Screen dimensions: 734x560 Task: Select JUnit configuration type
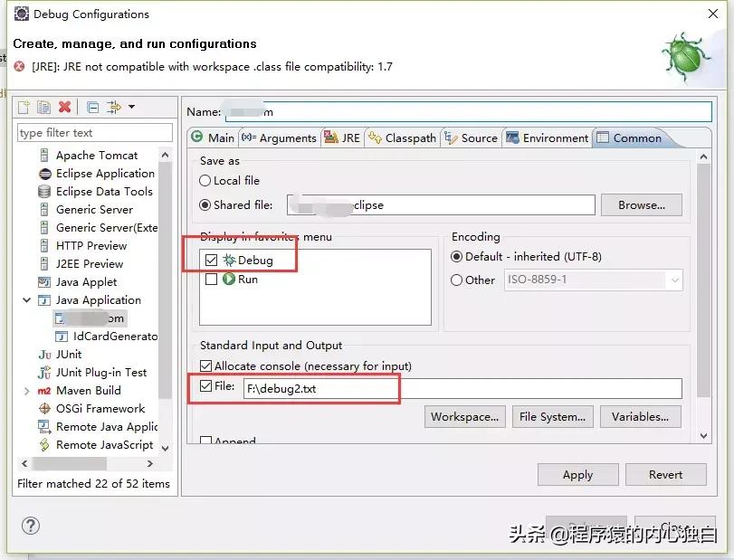[69, 355]
